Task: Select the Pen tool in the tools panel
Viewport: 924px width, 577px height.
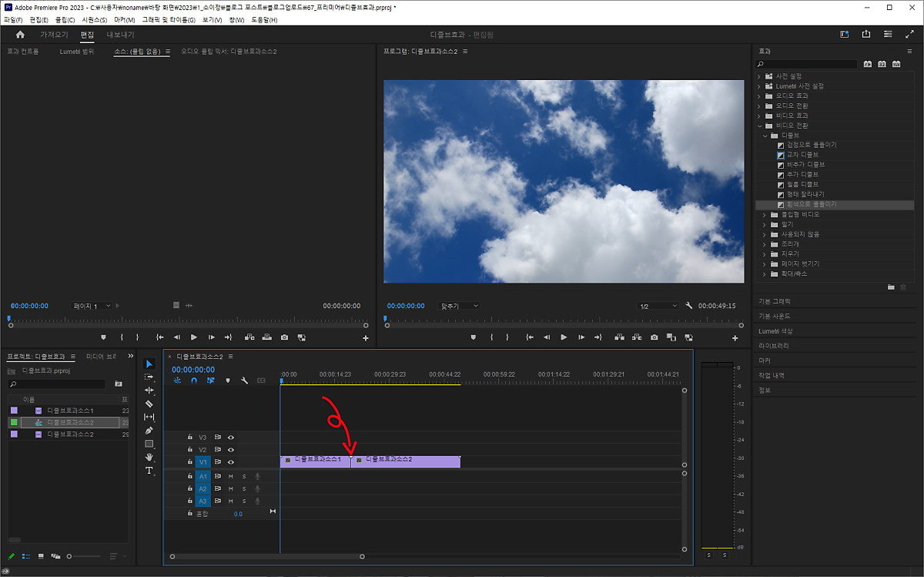Action: point(149,431)
